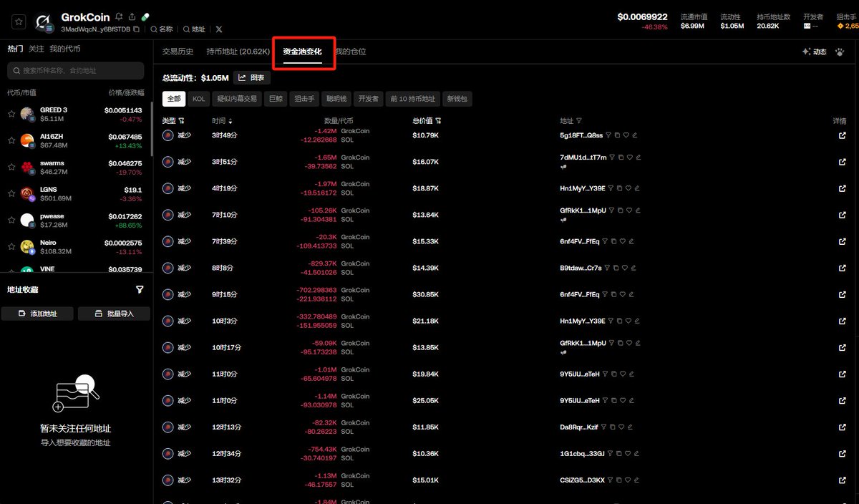This screenshot has width=859, height=504.
Task: Search by address via 地址 header link
Action: [194, 29]
